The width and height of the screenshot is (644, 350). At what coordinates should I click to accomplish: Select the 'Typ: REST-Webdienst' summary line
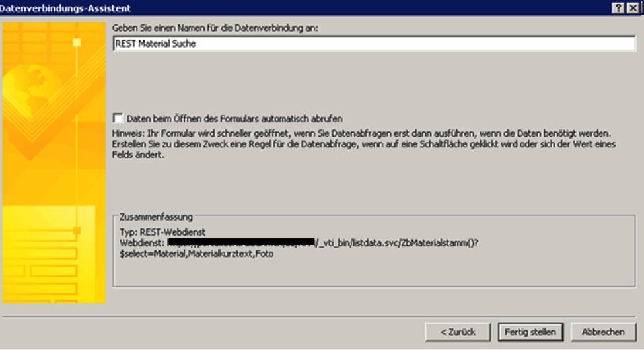(x=162, y=232)
